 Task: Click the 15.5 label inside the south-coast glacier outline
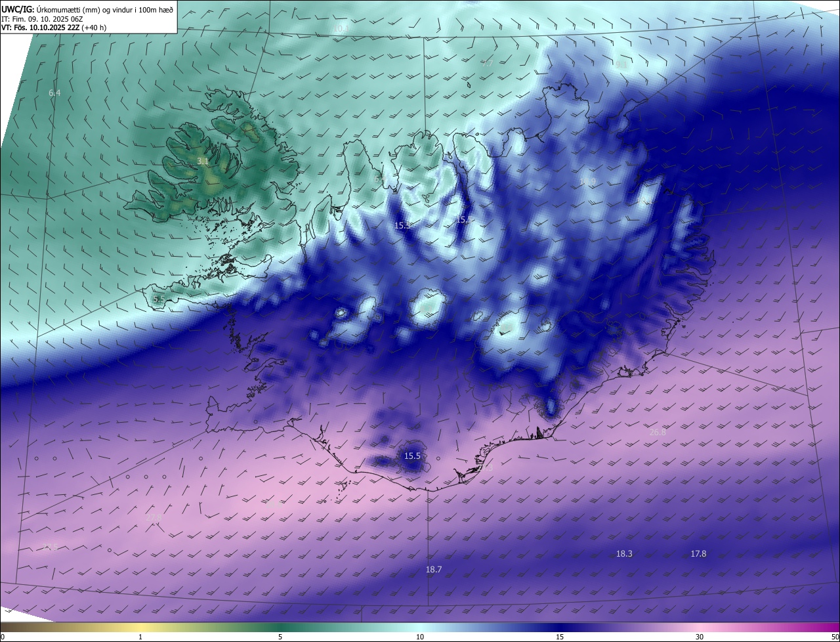(x=412, y=456)
